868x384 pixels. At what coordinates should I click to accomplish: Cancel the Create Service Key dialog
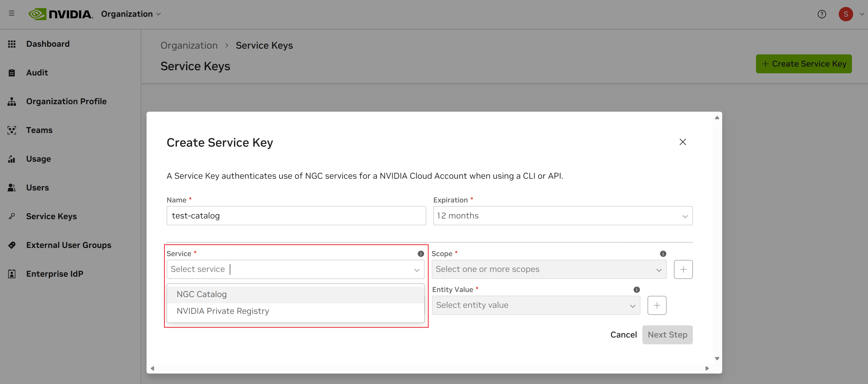tap(623, 334)
